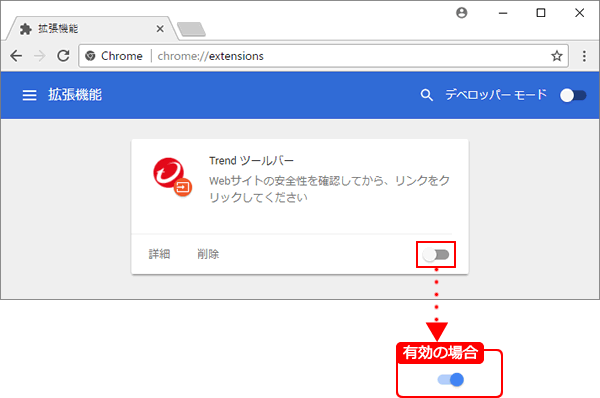Image resolution: width=600 pixels, height=398 pixels.
Task: Open a new tab with the tab button
Action: pos(191,29)
